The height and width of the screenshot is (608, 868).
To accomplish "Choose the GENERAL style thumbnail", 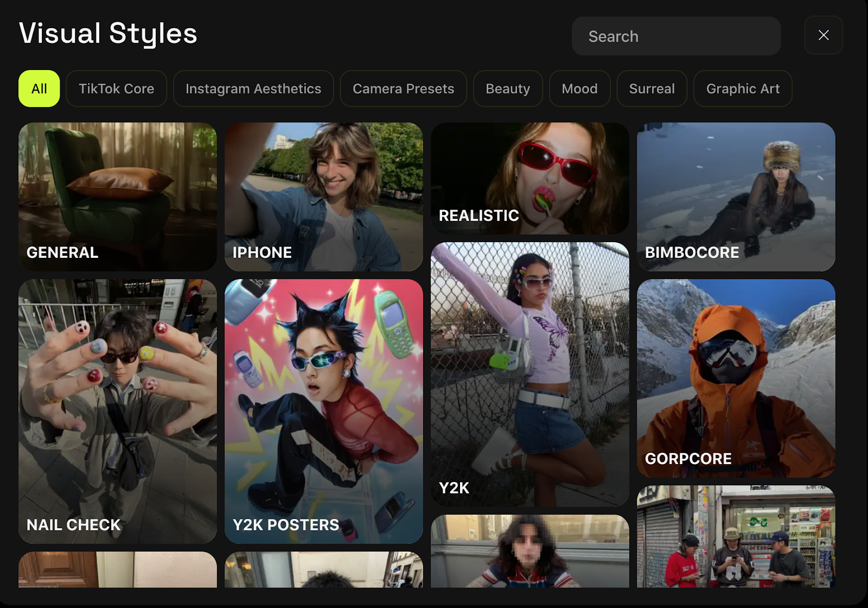I will pos(118,197).
